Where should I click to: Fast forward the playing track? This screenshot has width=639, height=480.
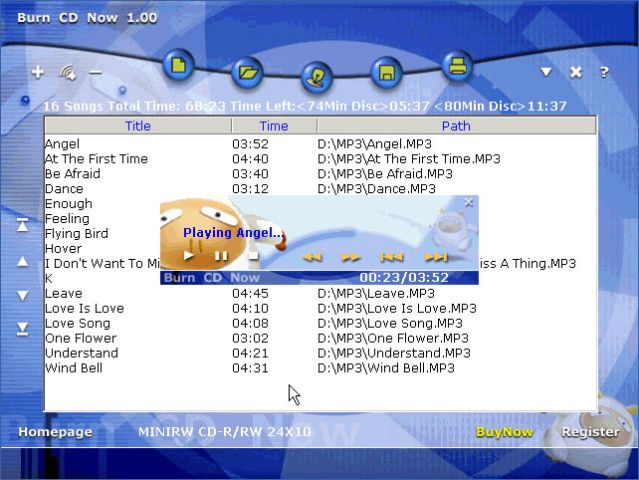[350, 257]
